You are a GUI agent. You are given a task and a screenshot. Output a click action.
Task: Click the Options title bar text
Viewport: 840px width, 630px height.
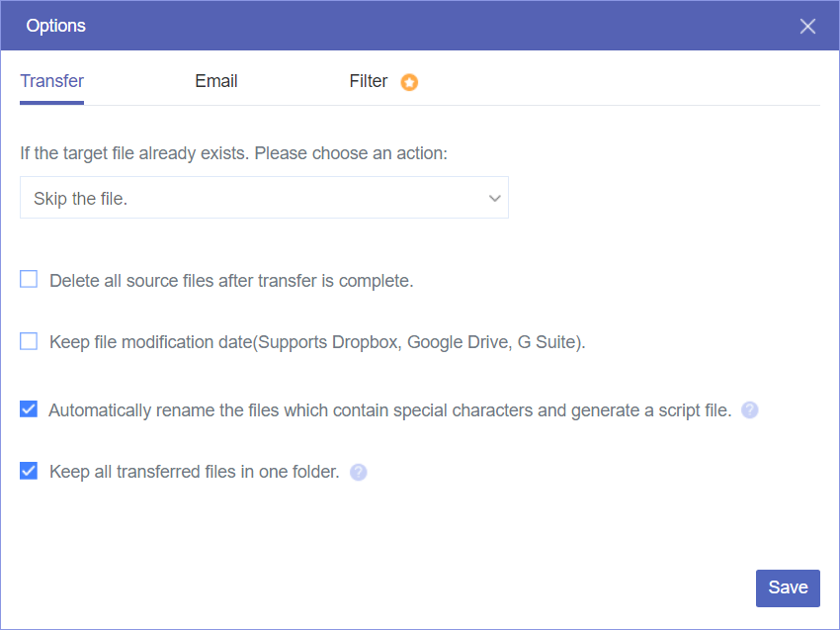click(x=56, y=26)
